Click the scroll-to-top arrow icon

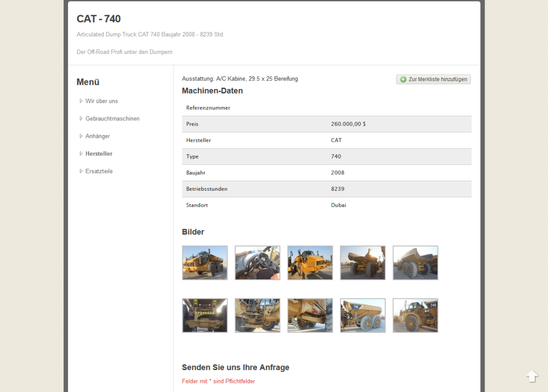[x=532, y=376]
